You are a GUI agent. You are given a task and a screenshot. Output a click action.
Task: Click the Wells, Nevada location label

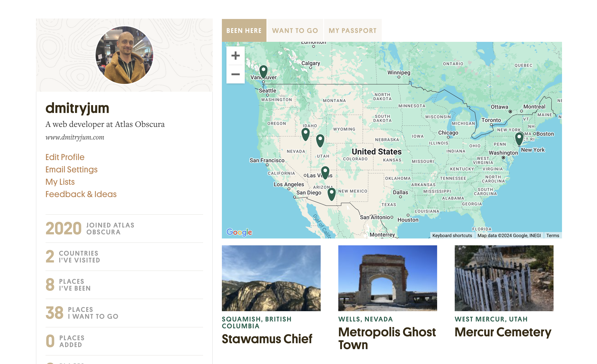pyautogui.click(x=365, y=319)
